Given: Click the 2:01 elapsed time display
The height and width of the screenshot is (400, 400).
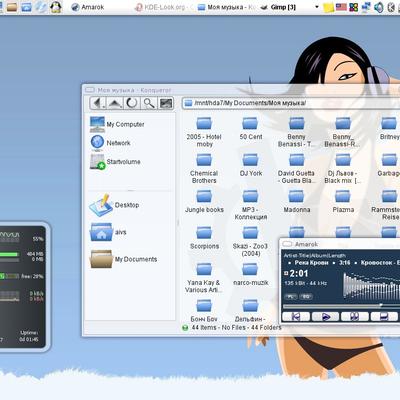Looking at the screenshot, I should tap(299, 274).
